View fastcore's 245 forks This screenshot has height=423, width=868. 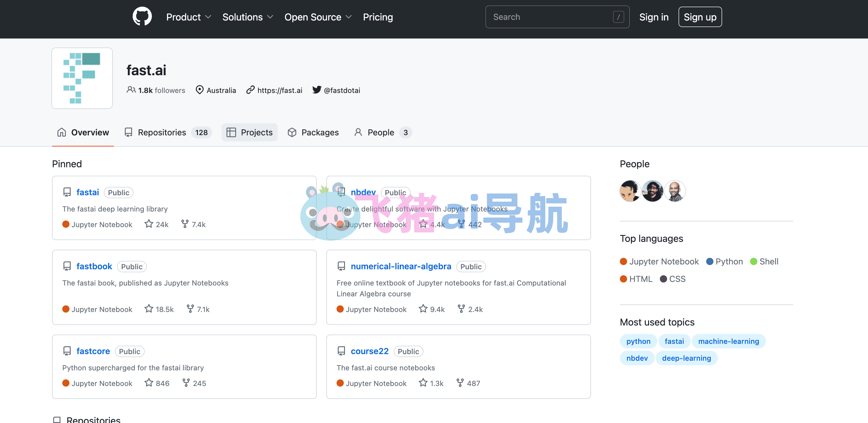pos(194,383)
